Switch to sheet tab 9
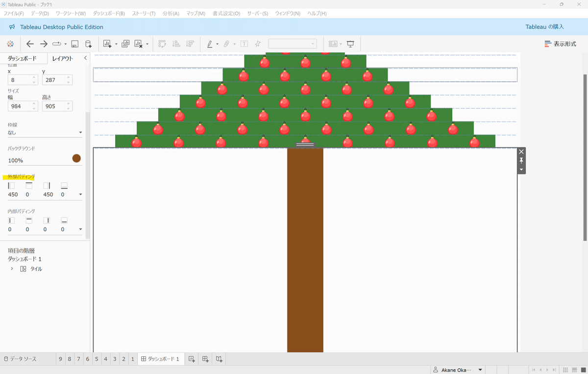The height and width of the screenshot is (374, 588). (x=61, y=359)
